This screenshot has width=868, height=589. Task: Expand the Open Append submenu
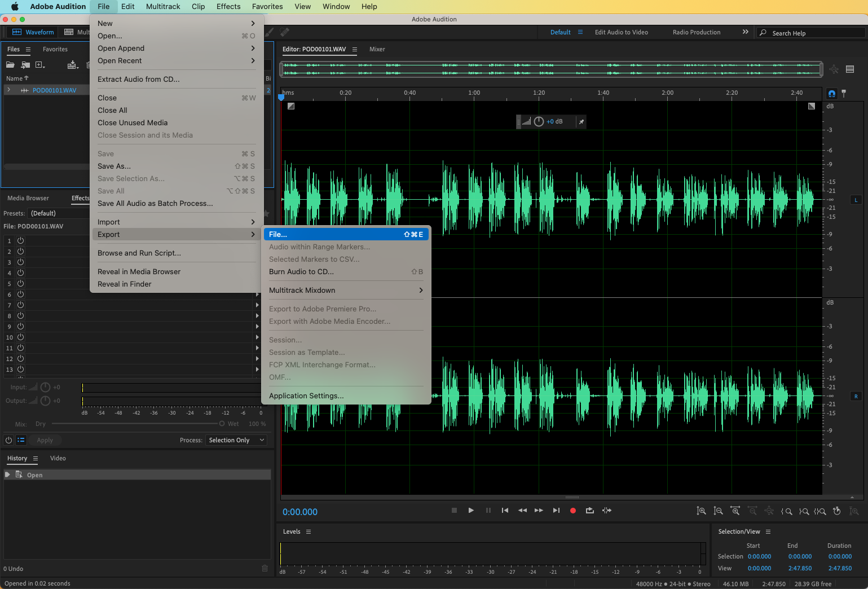point(177,48)
